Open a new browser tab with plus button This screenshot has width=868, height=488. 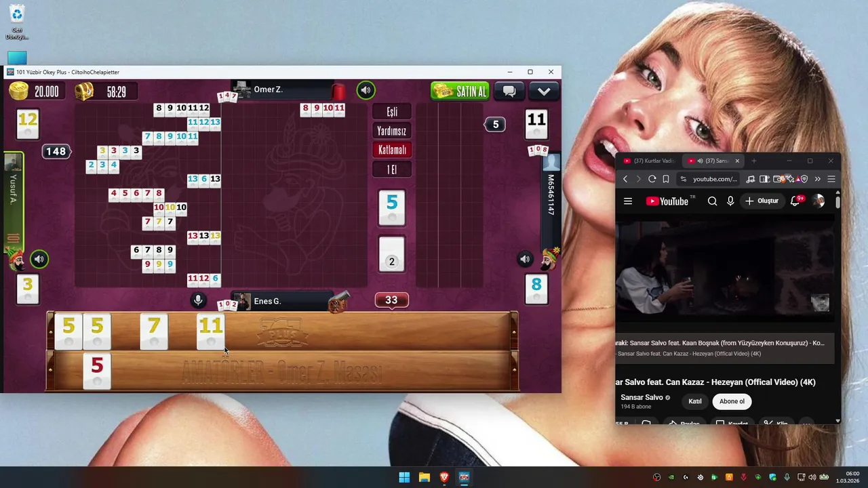(x=753, y=161)
